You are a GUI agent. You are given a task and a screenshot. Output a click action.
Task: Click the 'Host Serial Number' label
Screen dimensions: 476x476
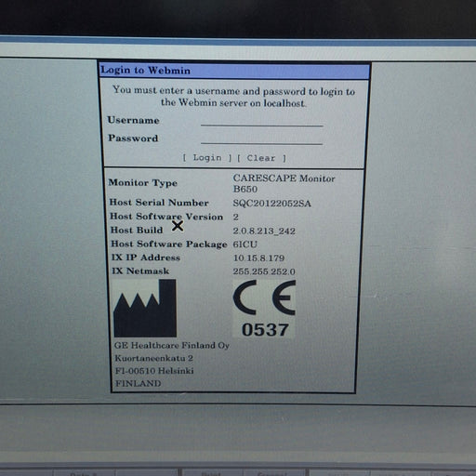(x=159, y=203)
